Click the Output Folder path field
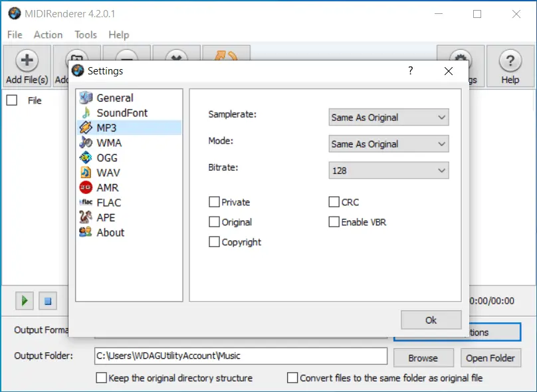The width and height of the screenshot is (537, 392). click(241, 356)
